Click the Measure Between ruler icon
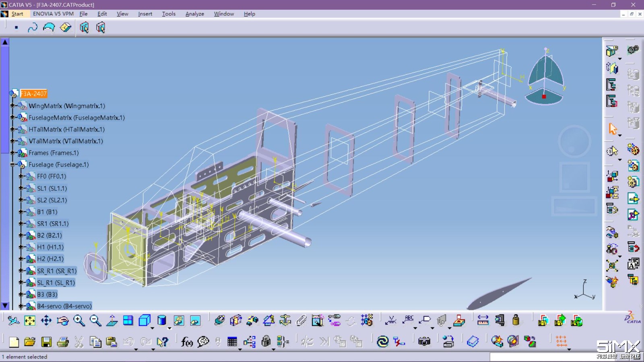644x362 pixels. [x=483, y=321]
